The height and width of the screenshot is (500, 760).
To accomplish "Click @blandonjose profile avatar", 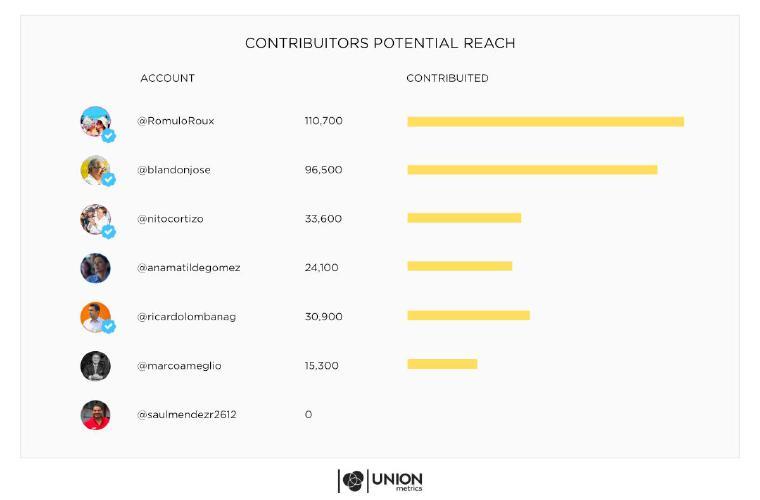I will pos(96,171).
